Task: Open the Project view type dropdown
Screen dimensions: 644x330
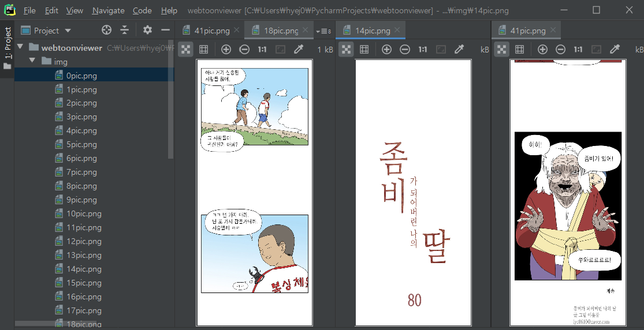Action: coord(46,31)
